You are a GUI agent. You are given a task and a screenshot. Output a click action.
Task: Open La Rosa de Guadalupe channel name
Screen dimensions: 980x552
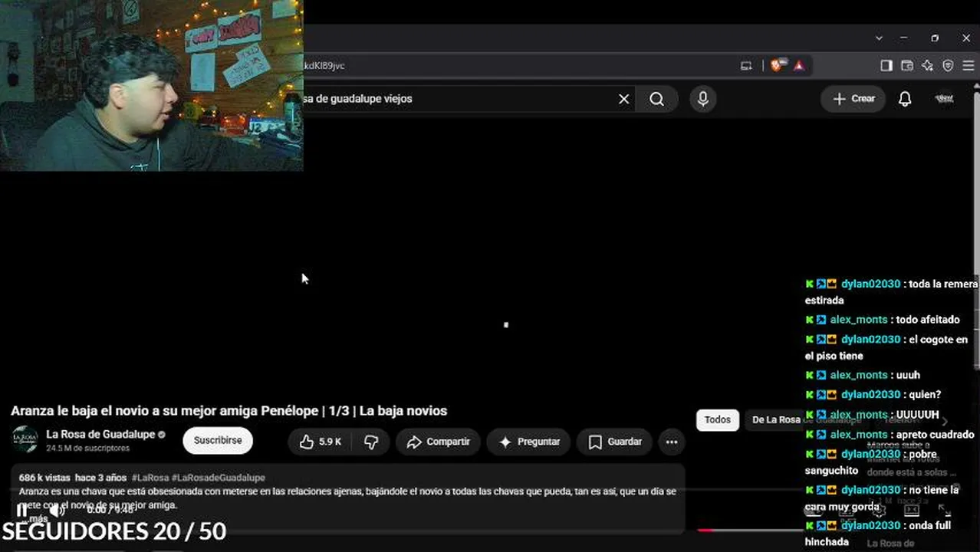coord(100,434)
